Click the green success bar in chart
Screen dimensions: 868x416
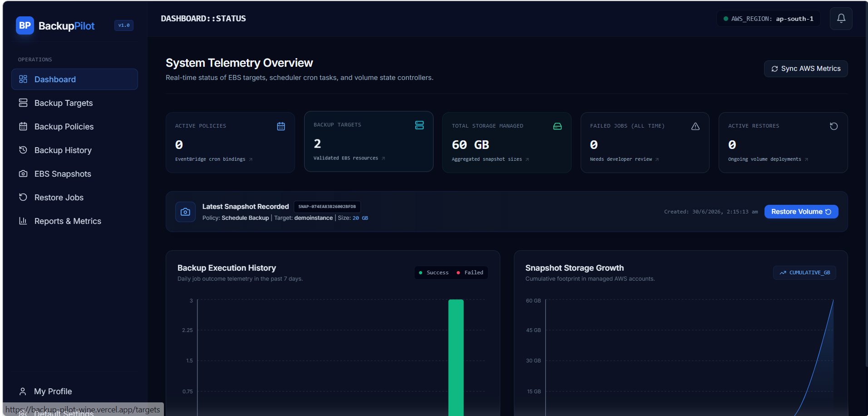tap(456, 357)
